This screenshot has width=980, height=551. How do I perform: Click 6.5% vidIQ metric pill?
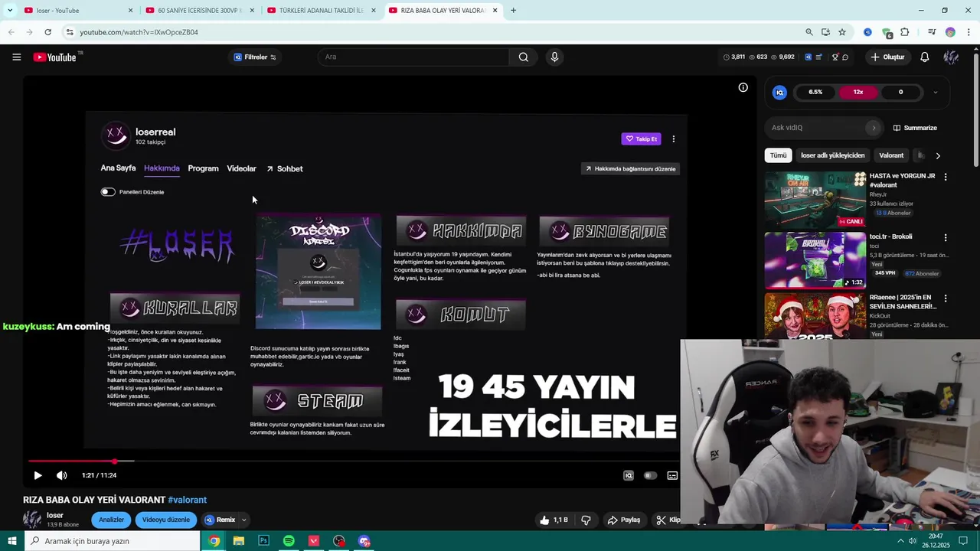point(815,93)
